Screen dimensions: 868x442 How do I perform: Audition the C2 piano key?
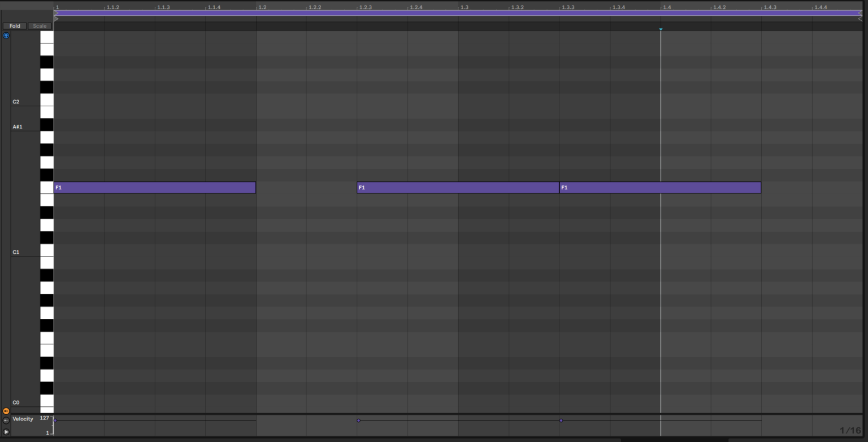[46, 101]
